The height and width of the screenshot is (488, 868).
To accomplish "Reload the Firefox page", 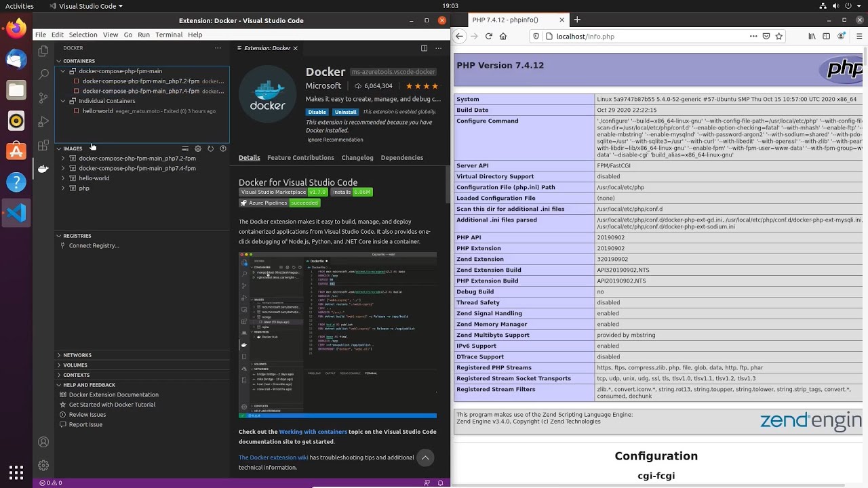I will (x=488, y=36).
